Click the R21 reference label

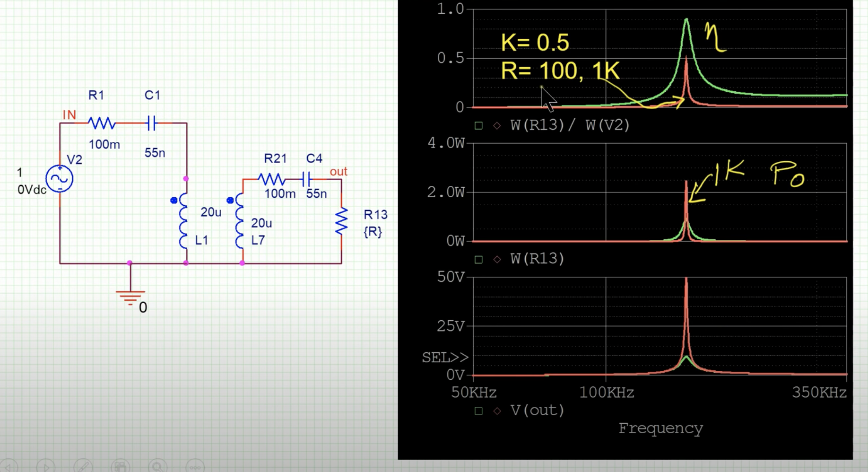[275, 158]
